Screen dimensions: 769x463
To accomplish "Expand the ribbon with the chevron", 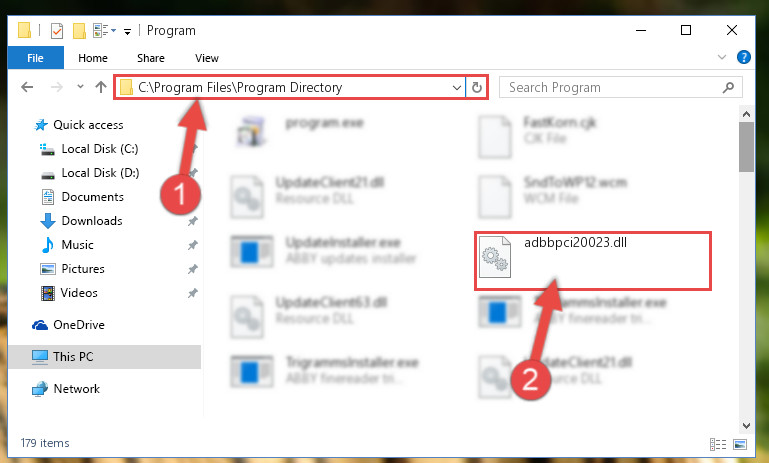I will pyautogui.click(x=721, y=57).
